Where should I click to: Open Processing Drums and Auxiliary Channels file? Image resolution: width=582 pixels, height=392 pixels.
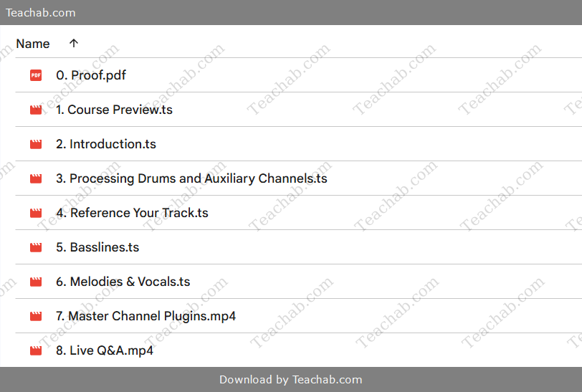coord(191,178)
